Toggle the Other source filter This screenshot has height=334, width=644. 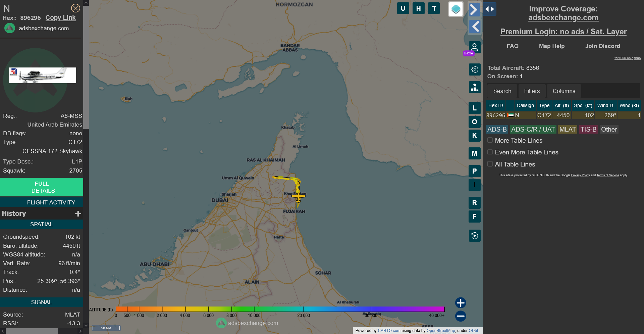609,129
